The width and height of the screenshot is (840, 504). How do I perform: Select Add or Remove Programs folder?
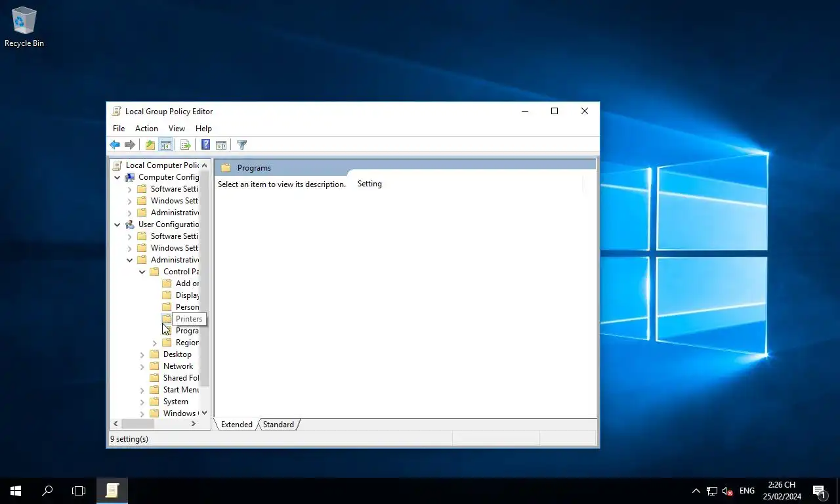pyautogui.click(x=180, y=283)
